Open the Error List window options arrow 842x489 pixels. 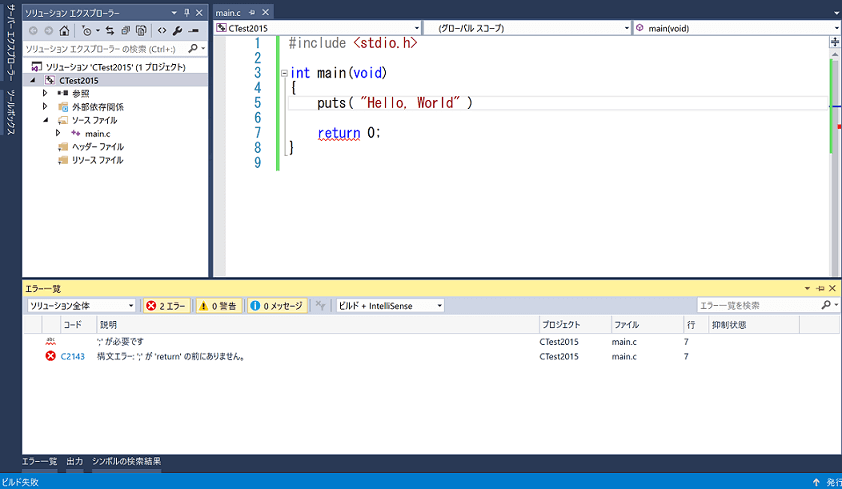[807, 288]
